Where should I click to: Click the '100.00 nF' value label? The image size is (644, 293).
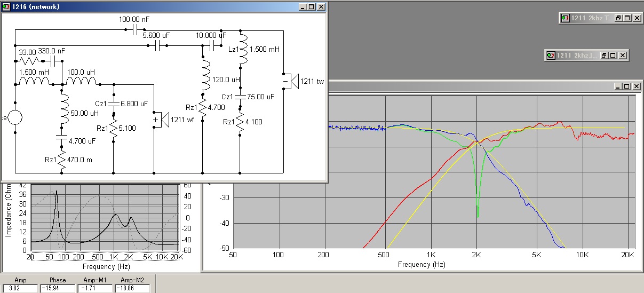pyautogui.click(x=134, y=19)
